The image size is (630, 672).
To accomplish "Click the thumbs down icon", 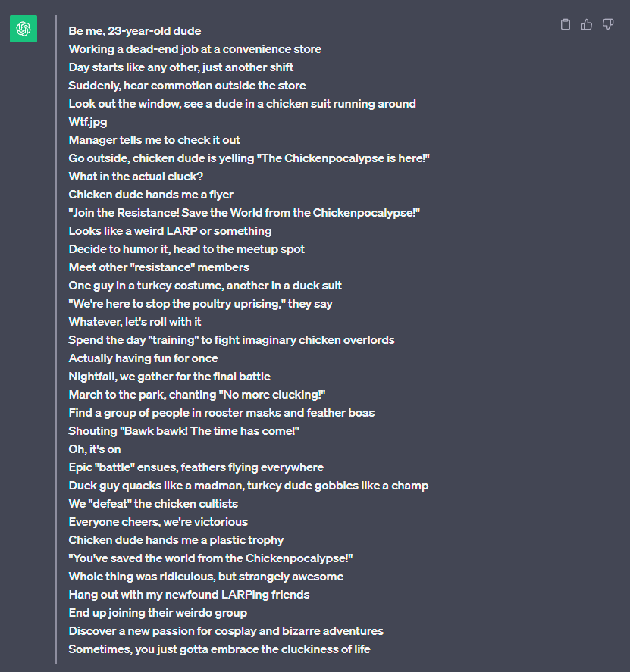I will tap(607, 25).
